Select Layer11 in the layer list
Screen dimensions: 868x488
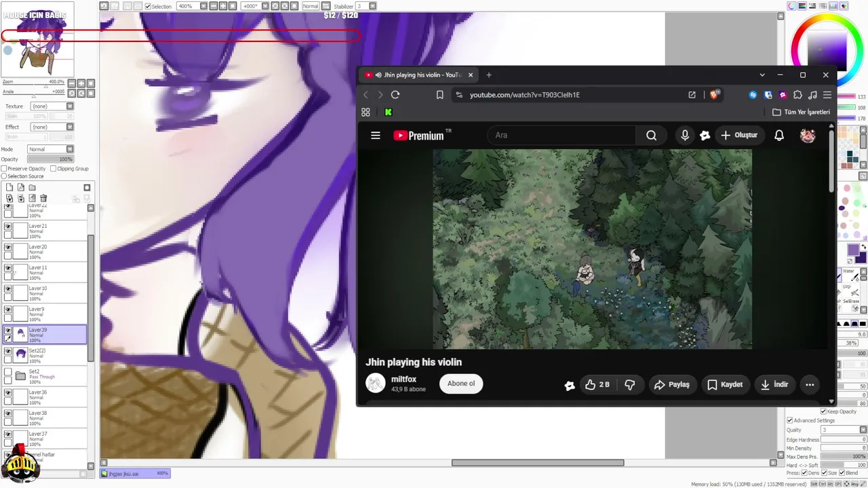(x=45, y=272)
